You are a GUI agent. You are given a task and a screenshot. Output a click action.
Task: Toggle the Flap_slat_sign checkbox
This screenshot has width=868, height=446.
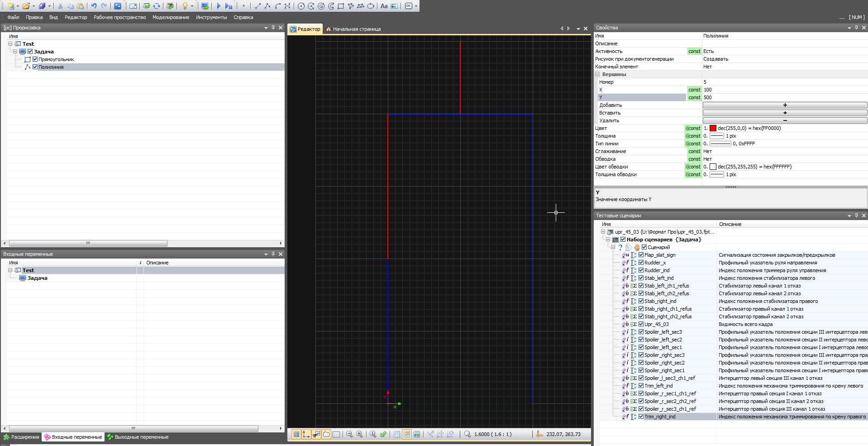[x=641, y=255]
